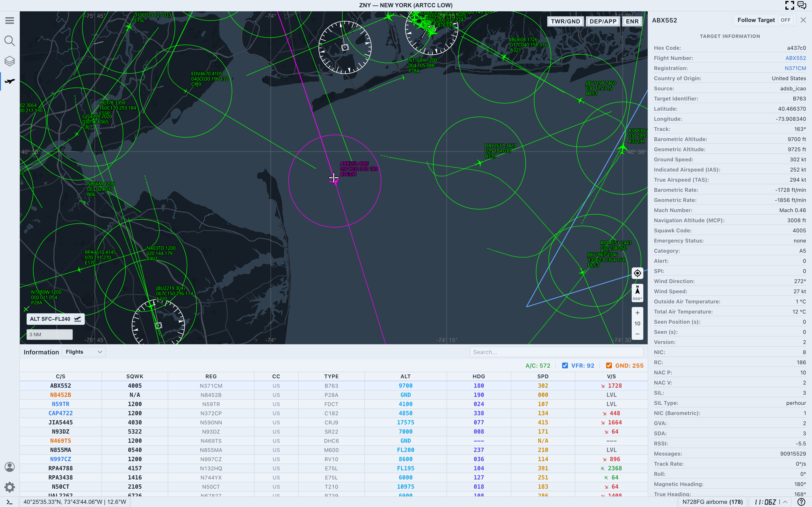Sort table by ALT column
Image resolution: width=812 pixels, height=507 pixels.
point(406,376)
